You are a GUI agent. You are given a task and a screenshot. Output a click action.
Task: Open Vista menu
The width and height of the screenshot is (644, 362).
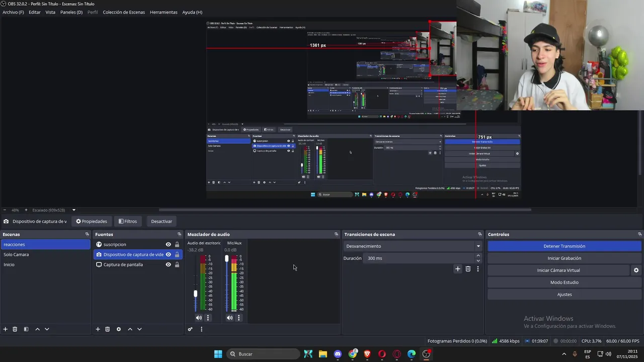click(50, 12)
